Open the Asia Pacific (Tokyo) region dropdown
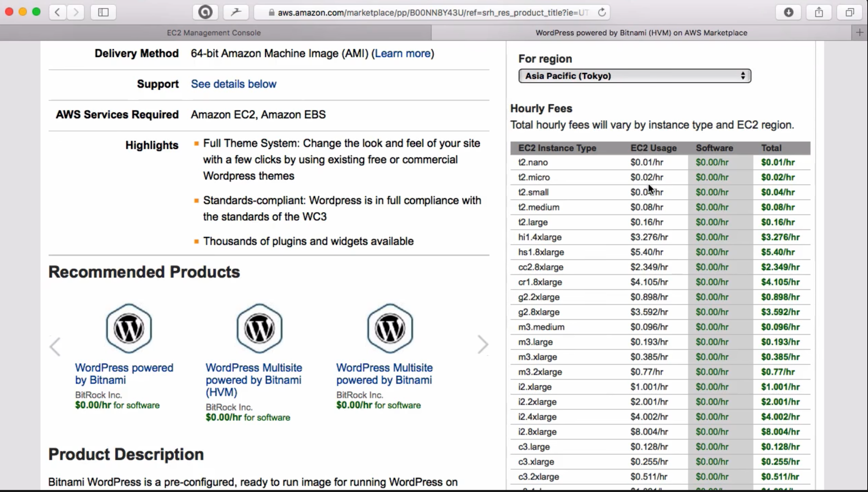The width and height of the screenshot is (868, 492). coord(634,76)
